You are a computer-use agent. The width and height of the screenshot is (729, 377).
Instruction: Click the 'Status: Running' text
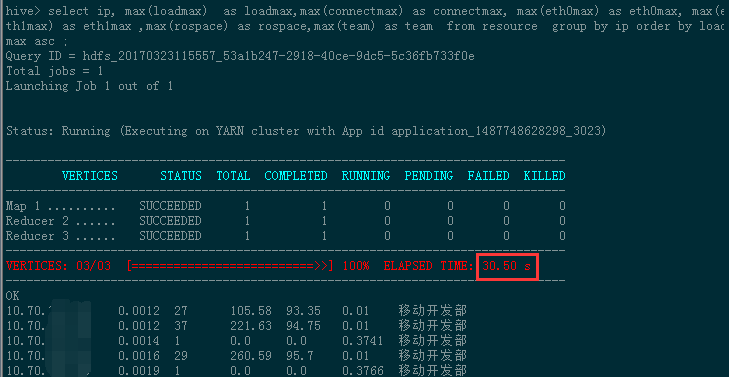[x=58, y=132]
